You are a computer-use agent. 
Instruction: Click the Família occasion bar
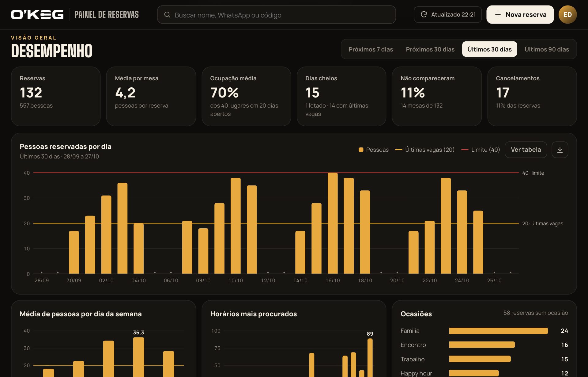[x=499, y=331]
